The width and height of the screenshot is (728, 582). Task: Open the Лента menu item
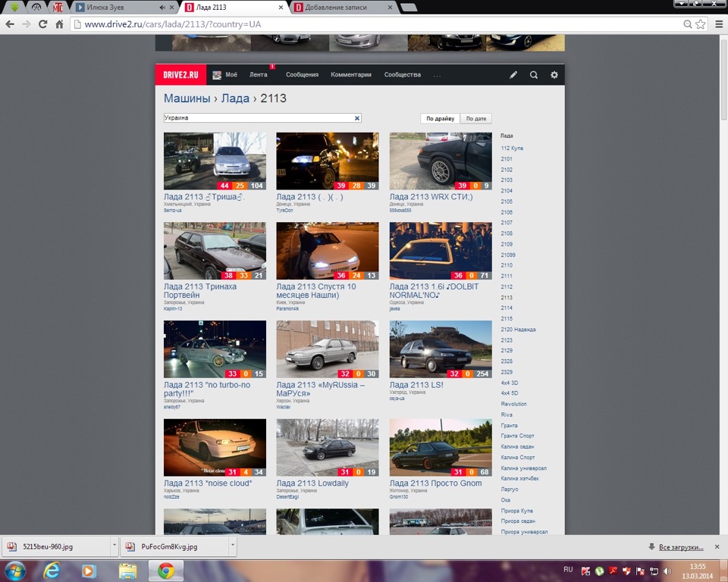258,75
